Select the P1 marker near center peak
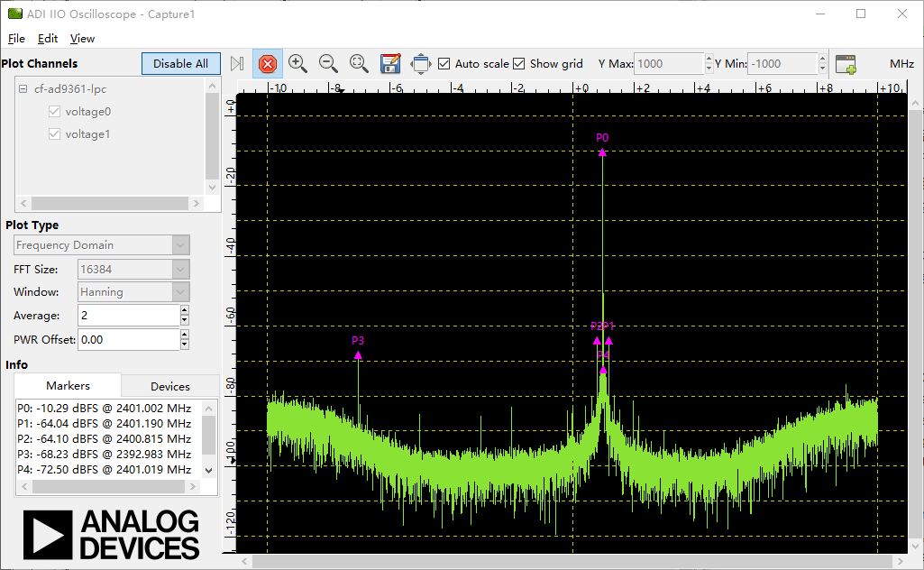924x570 pixels. (608, 341)
